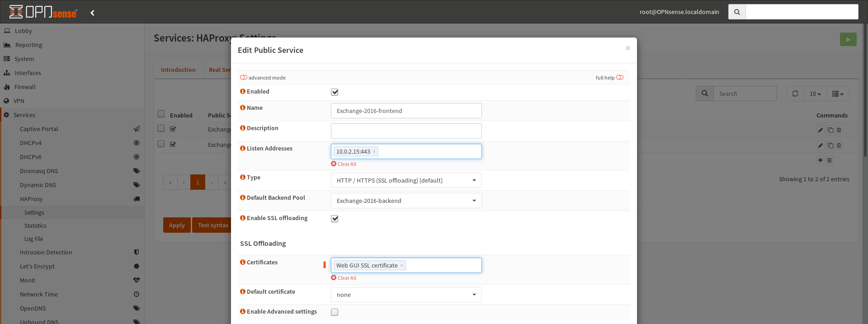Open the Type dropdown
Screen dimensions: 868x324
coord(406,180)
